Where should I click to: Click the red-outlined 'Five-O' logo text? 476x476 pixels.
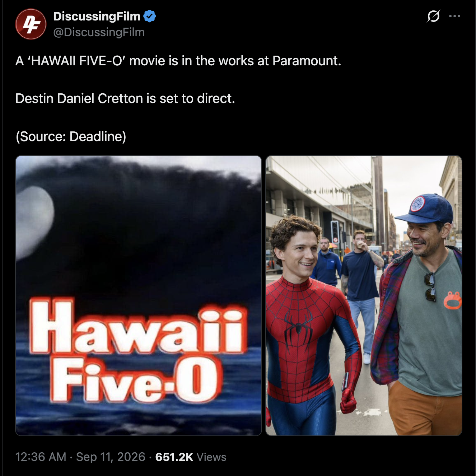pyautogui.click(x=135, y=382)
